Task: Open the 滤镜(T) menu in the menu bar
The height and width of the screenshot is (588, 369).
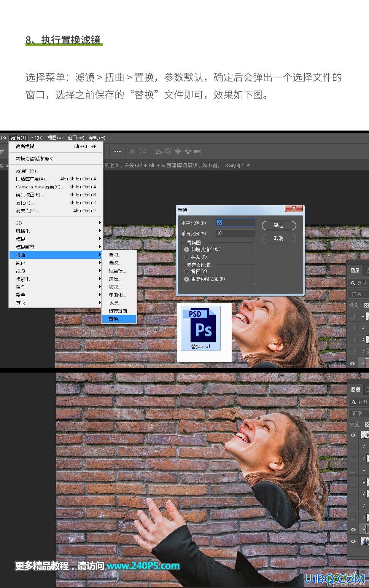Action: [18, 137]
